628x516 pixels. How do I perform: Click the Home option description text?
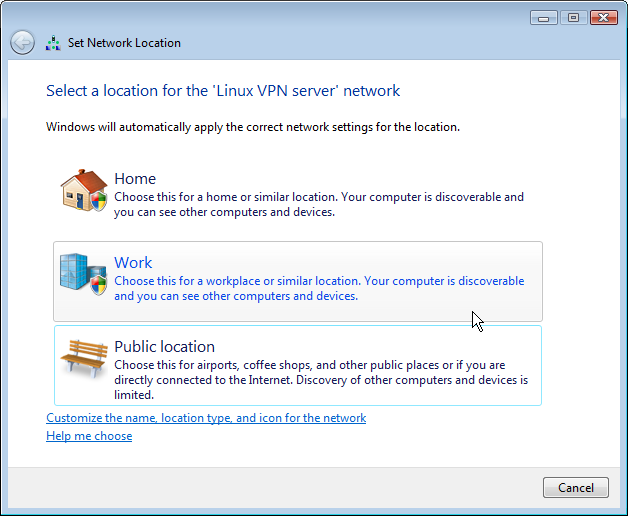point(319,204)
